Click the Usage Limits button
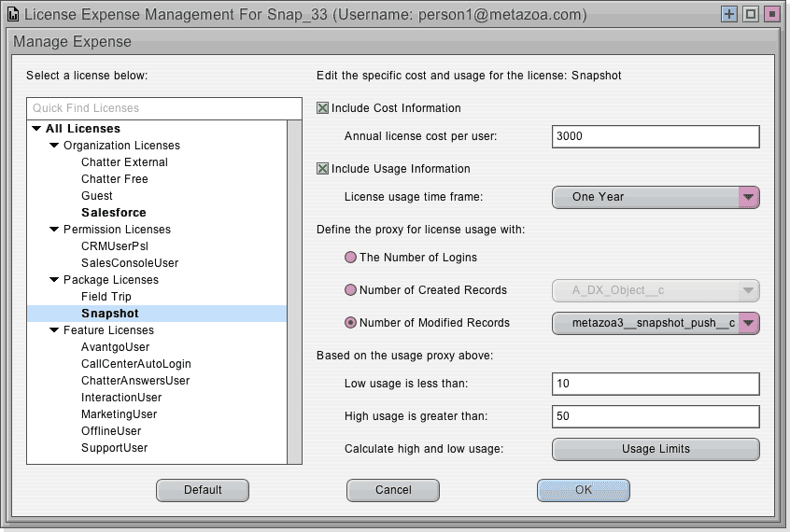The width and height of the screenshot is (790, 532). point(656,449)
